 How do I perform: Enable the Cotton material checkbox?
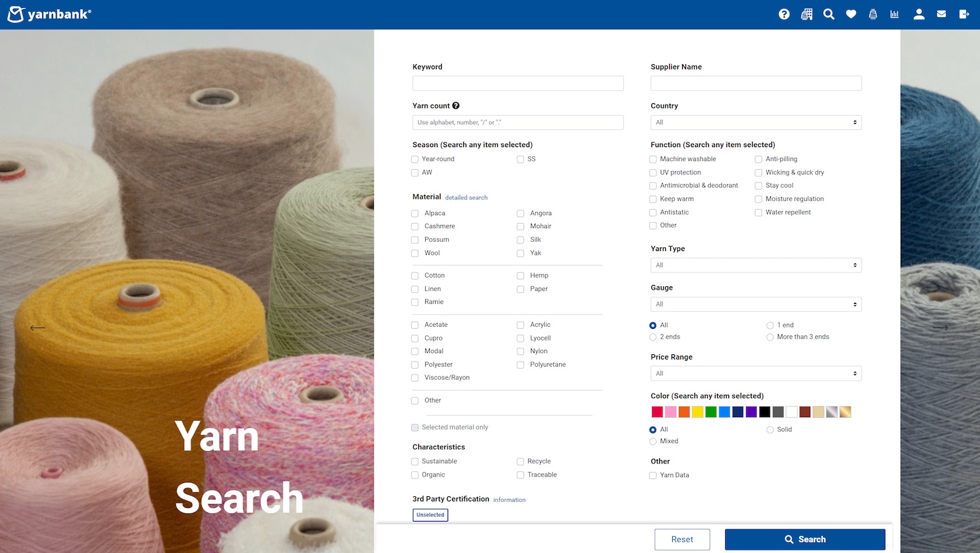click(x=415, y=276)
